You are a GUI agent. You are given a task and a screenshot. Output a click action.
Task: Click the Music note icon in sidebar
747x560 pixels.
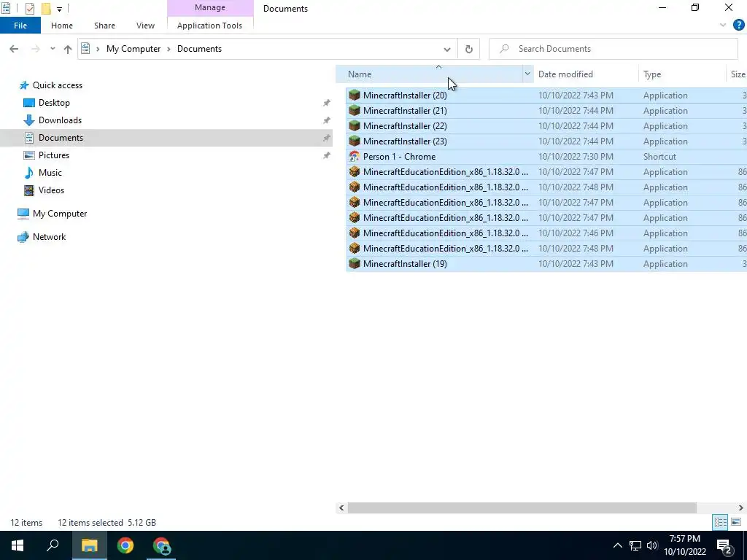coord(29,172)
